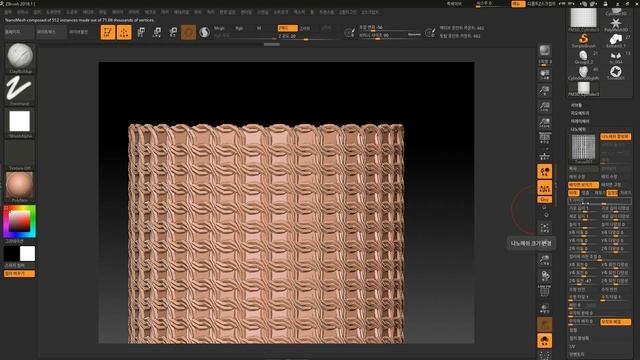Open the BrushAlpha alpha picker
This screenshot has height=360, width=640.
20,122
